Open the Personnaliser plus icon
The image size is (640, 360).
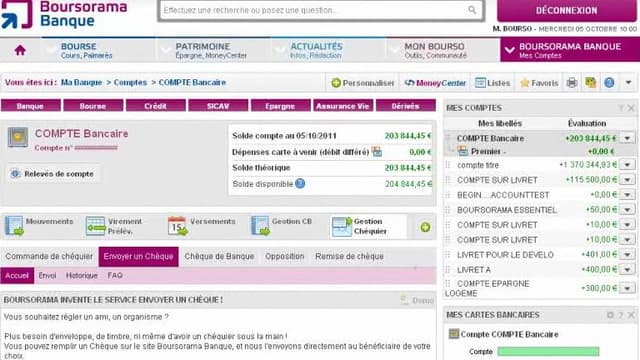tap(336, 83)
